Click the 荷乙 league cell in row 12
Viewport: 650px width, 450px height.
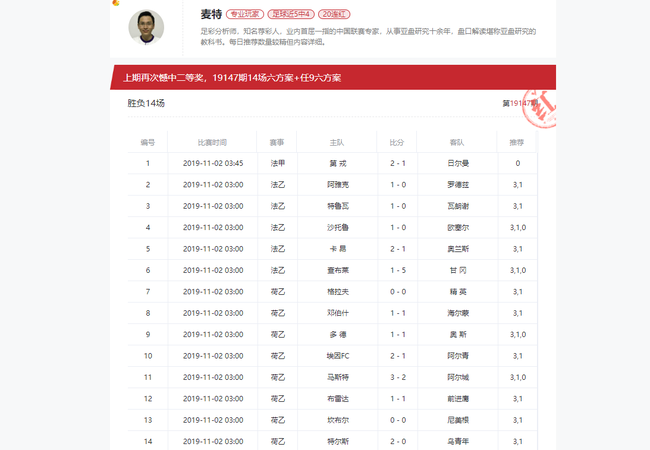278,399
